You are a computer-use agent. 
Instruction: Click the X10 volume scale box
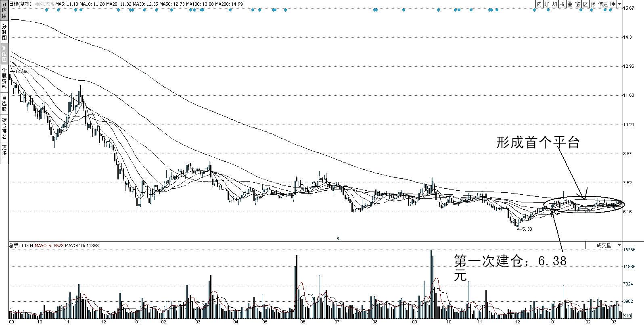pyautogui.click(x=627, y=315)
